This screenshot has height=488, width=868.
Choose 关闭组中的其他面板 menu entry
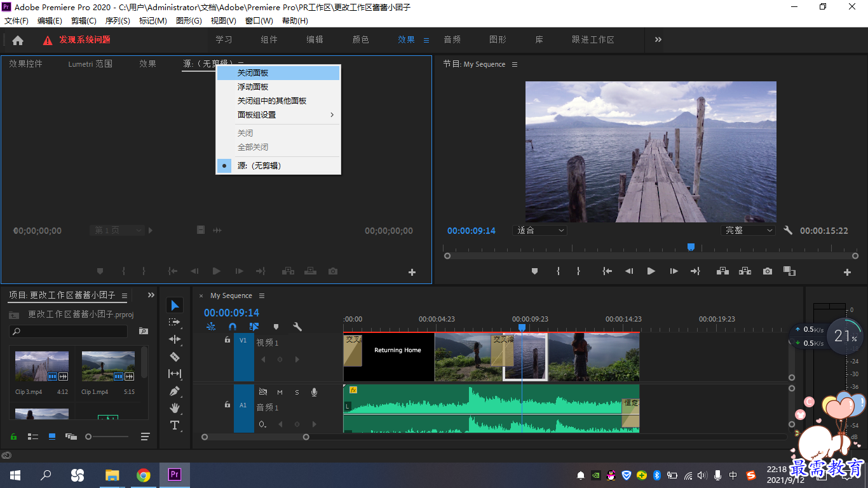(x=278, y=101)
